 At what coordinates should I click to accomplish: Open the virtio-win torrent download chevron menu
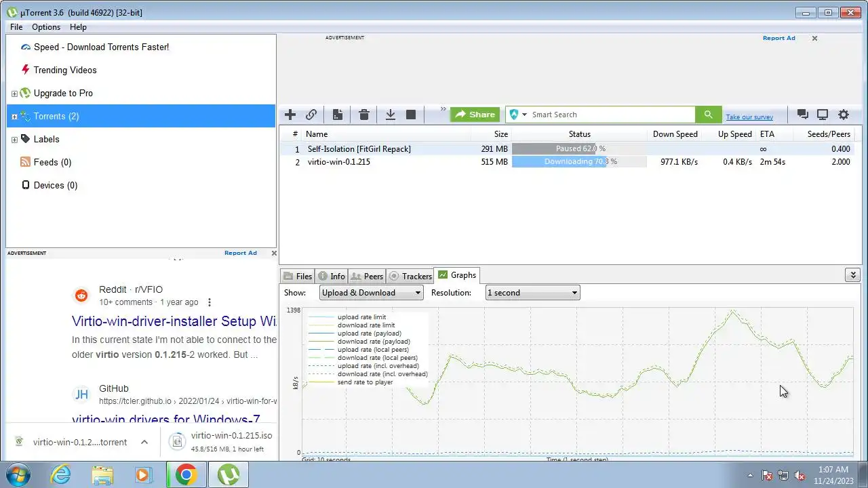pyautogui.click(x=144, y=442)
